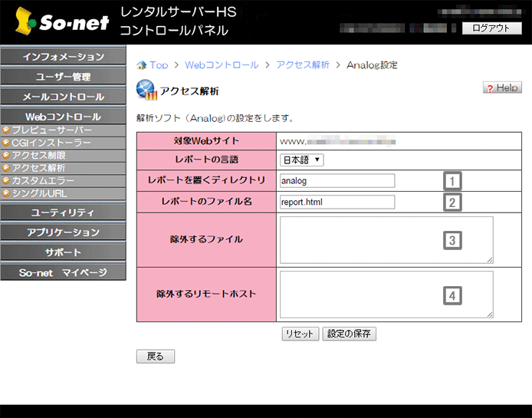Select CGIインストーラー in the sidebar
This screenshot has width=532, height=418.
click(51, 143)
